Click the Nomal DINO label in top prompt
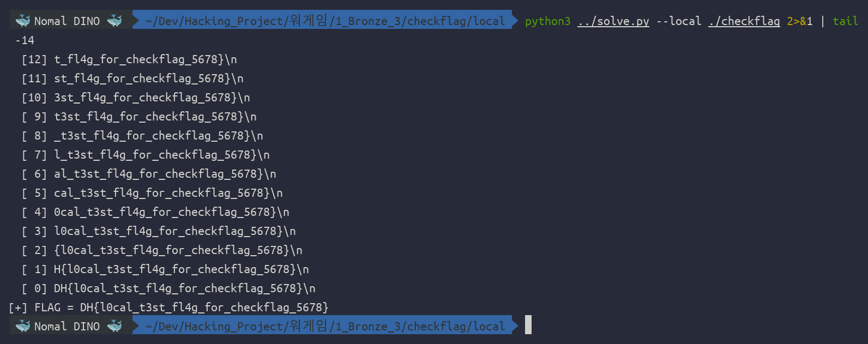The width and height of the screenshot is (868, 344). point(67,21)
